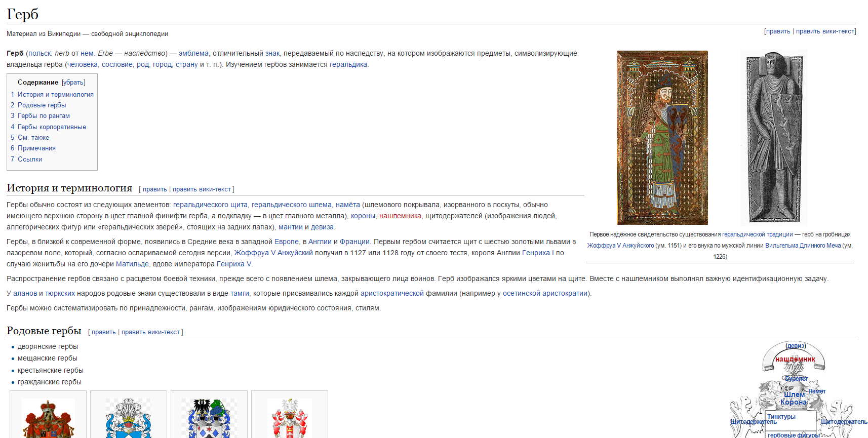The image size is (868, 438).
Task: Click the 'нашлемник' label in the heraldry diagram
Action: point(795,359)
